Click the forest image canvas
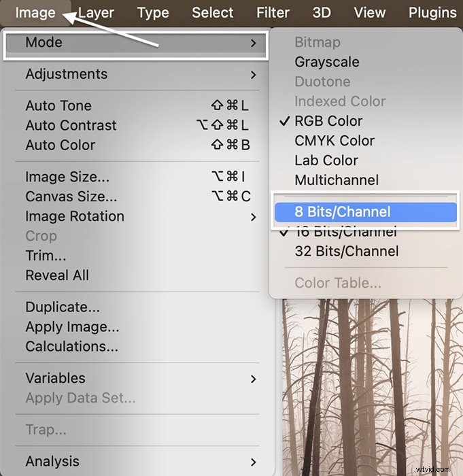463x476 pixels. 372,387
